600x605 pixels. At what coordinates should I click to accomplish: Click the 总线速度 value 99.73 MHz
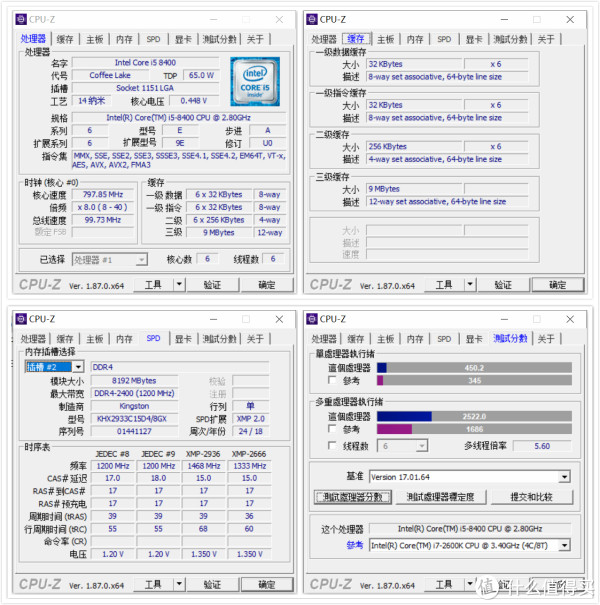point(103,220)
